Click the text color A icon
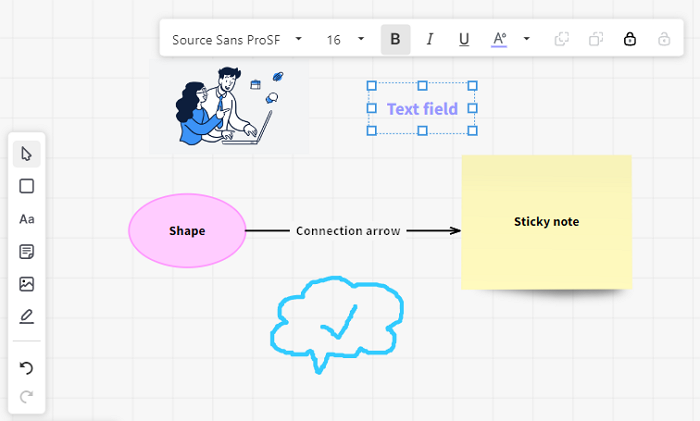The image size is (700, 421). pyautogui.click(x=499, y=39)
